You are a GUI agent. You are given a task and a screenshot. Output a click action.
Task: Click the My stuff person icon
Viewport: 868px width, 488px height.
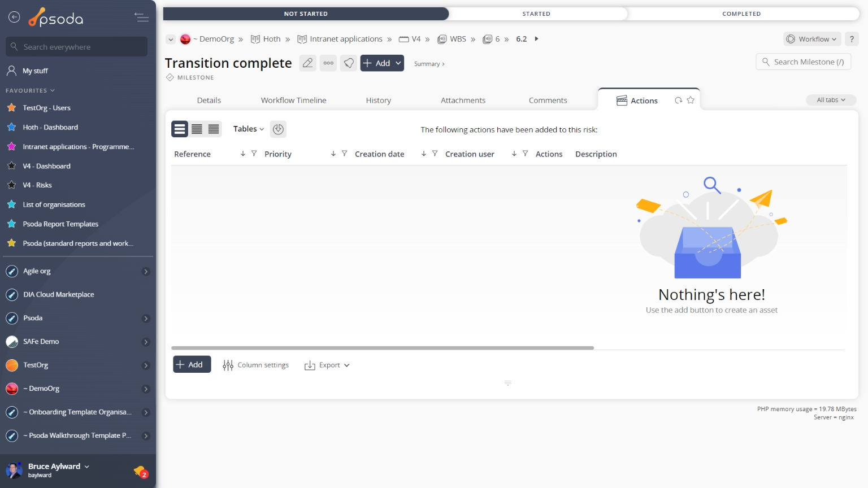11,71
